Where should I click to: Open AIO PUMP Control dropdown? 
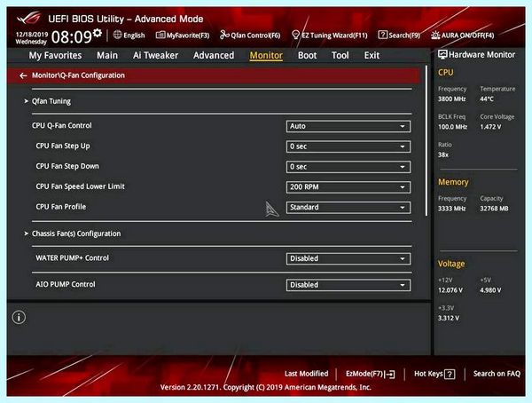click(348, 285)
